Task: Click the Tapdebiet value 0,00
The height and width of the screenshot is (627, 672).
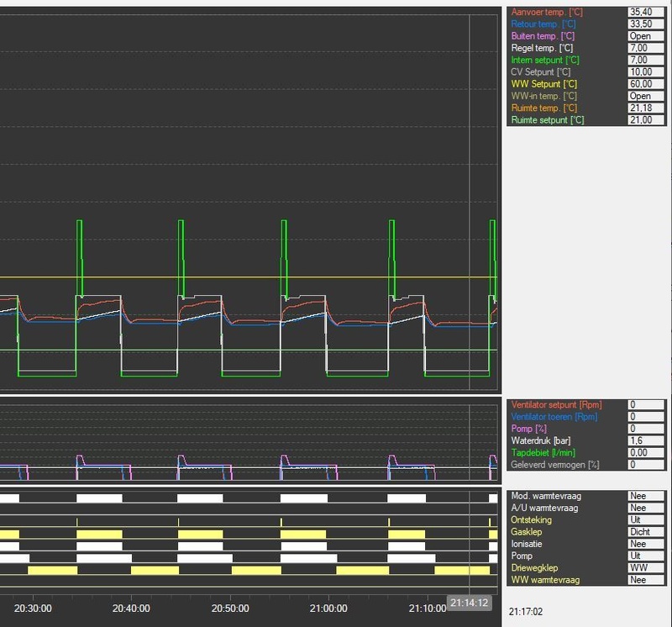Action: coord(646,453)
